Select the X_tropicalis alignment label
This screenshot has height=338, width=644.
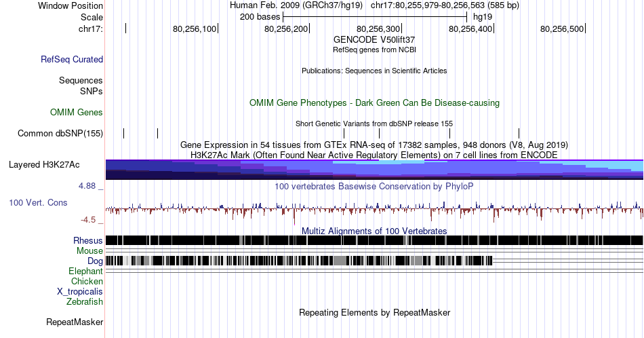80,292
